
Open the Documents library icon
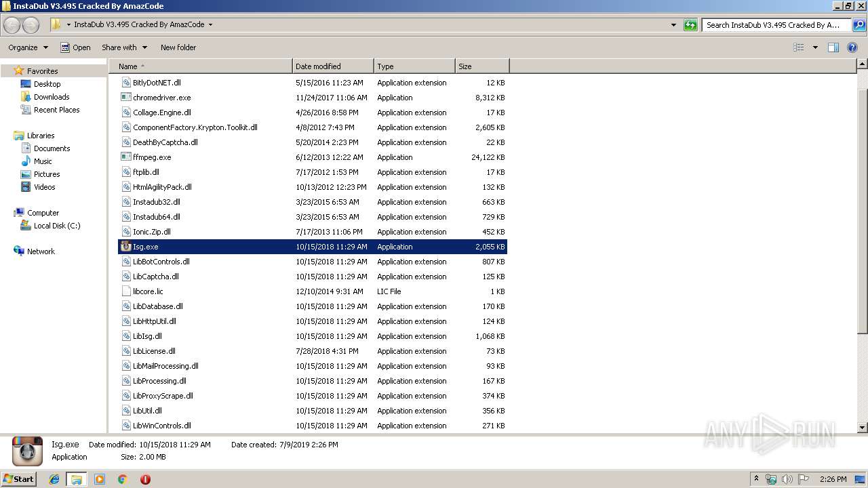[26, 148]
